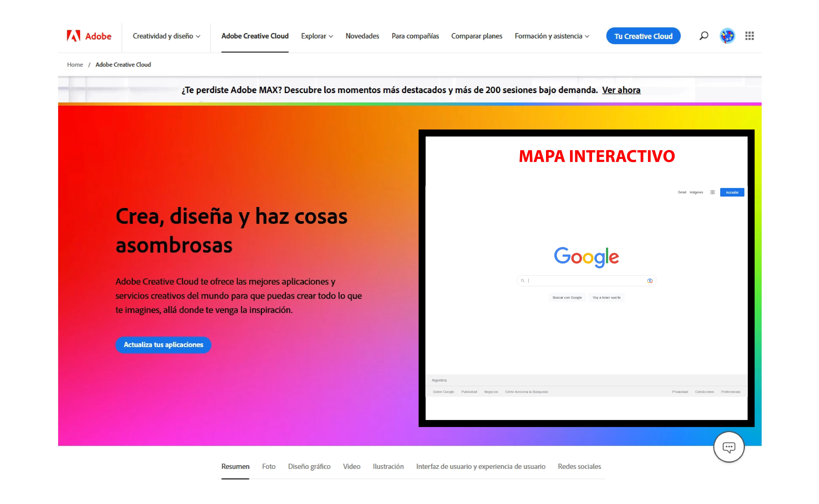Screen dimensions: 819x504
Task: Expand Creatividad y diseño dropdown
Action: coord(166,36)
